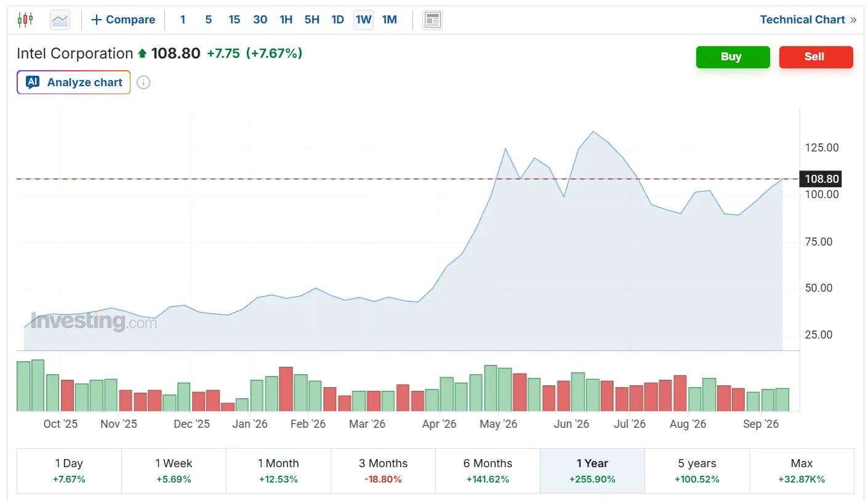Screen dimensions: 868x501
Task: Click the info icon beside Analyze chart
Action: point(143,82)
